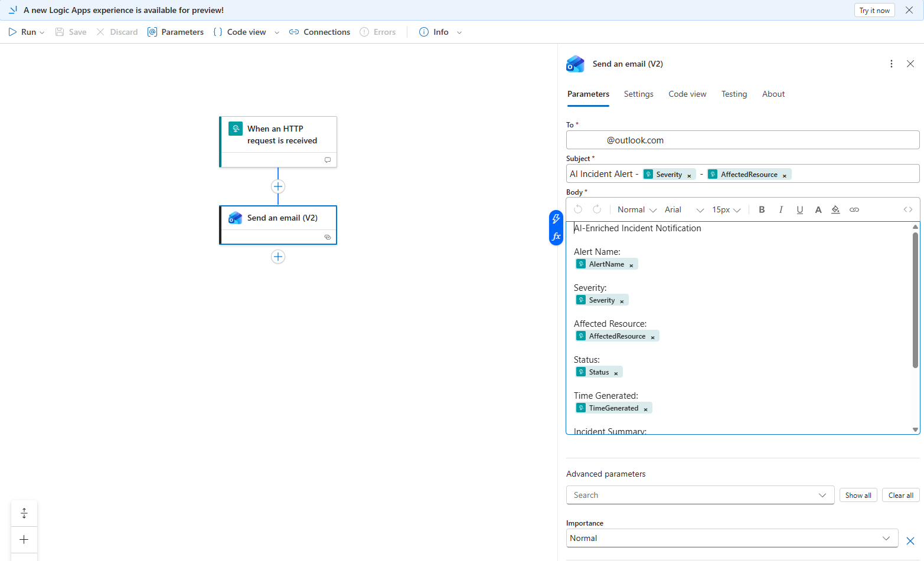Switch to the Settings tab
This screenshot has width=924, height=561.
pos(639,94)
